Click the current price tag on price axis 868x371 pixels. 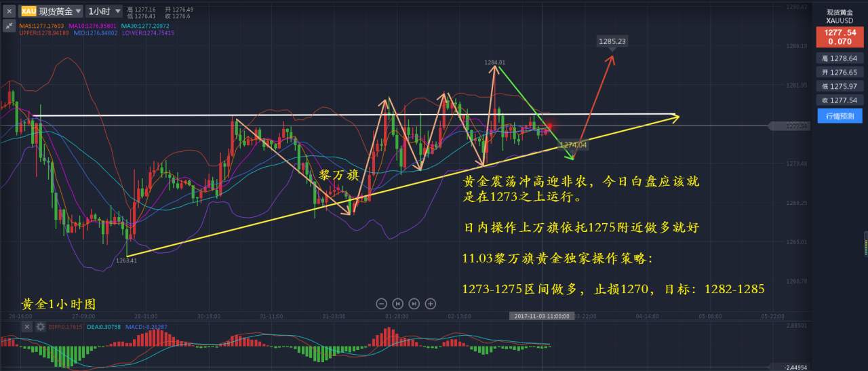(789, 125)
